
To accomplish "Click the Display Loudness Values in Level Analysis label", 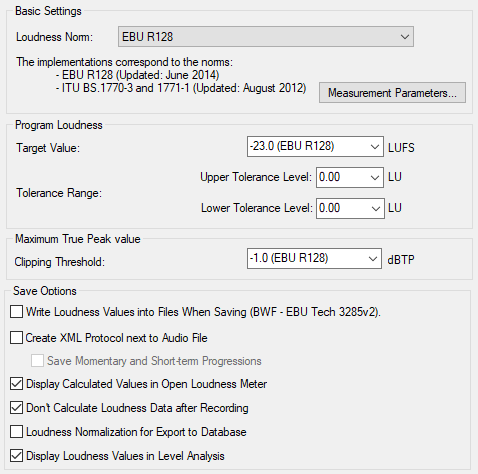I will 125,456.
